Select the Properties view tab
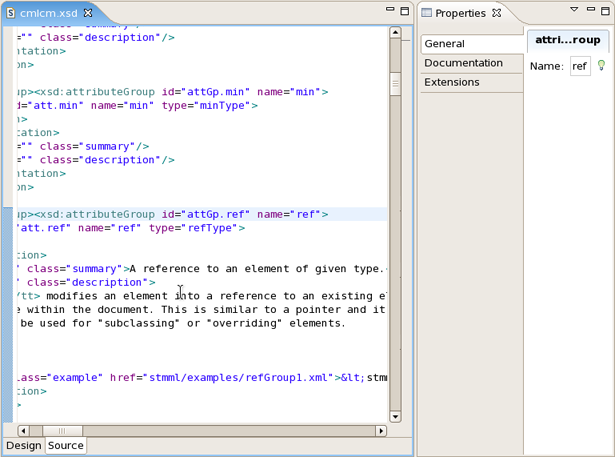The height and width of the screenshot is (457, 615). 460,13
